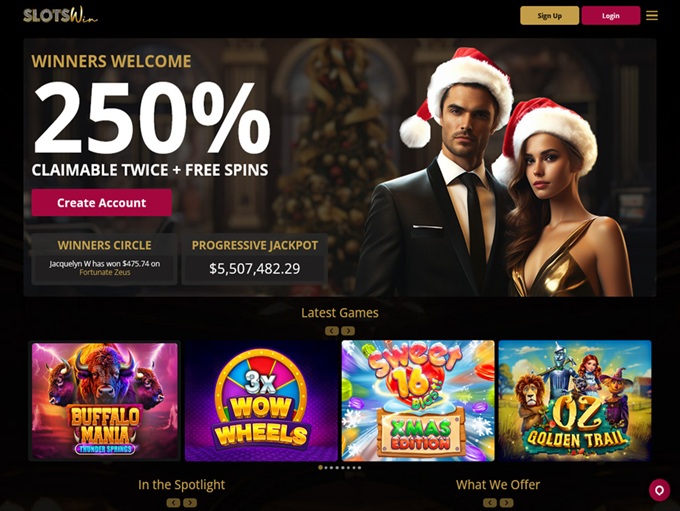Image resolution: width=680 pixels, height=511 pixels.
Task: Click previous arrow under In the Spotlight
Action: tap(173, 503)
